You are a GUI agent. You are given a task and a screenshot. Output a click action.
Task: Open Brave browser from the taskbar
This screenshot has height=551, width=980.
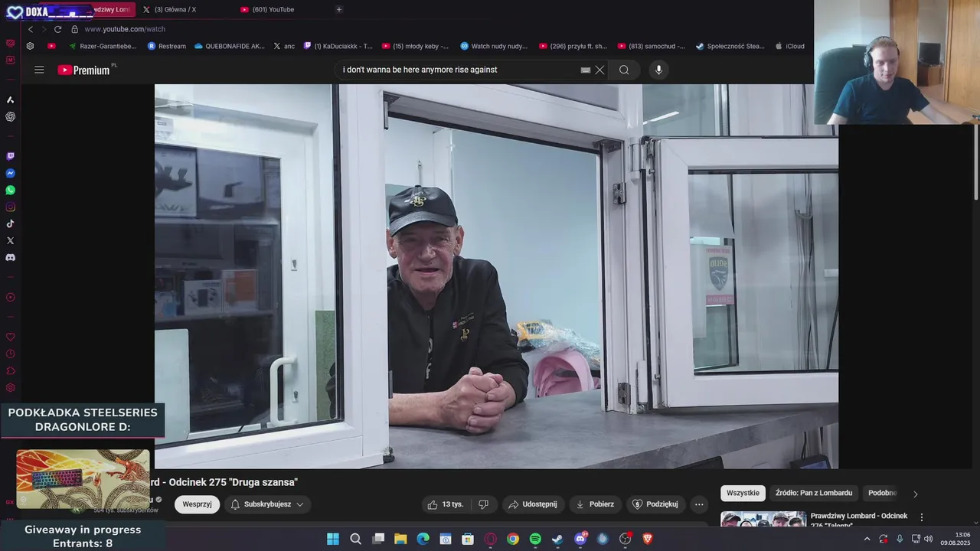pyautogui.click(x=648, y=539)
